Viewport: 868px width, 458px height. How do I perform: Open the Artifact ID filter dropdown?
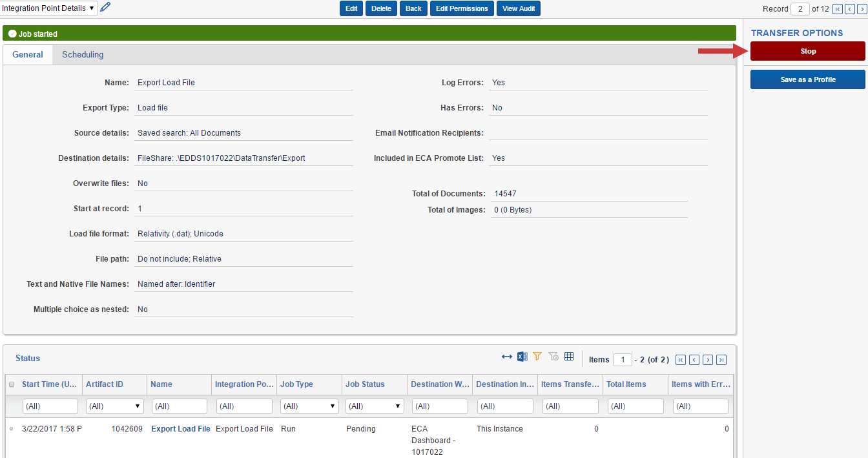[x=115, y=406]
